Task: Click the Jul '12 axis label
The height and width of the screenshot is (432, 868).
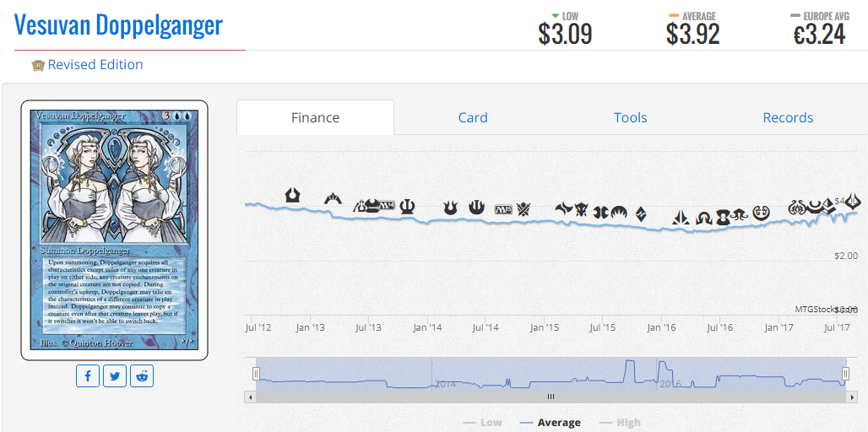Action: pyautogui.click(x=258, y=327)
